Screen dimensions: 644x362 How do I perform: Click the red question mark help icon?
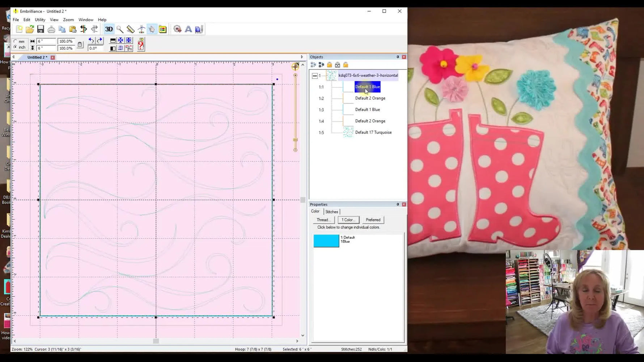(141, 44)
